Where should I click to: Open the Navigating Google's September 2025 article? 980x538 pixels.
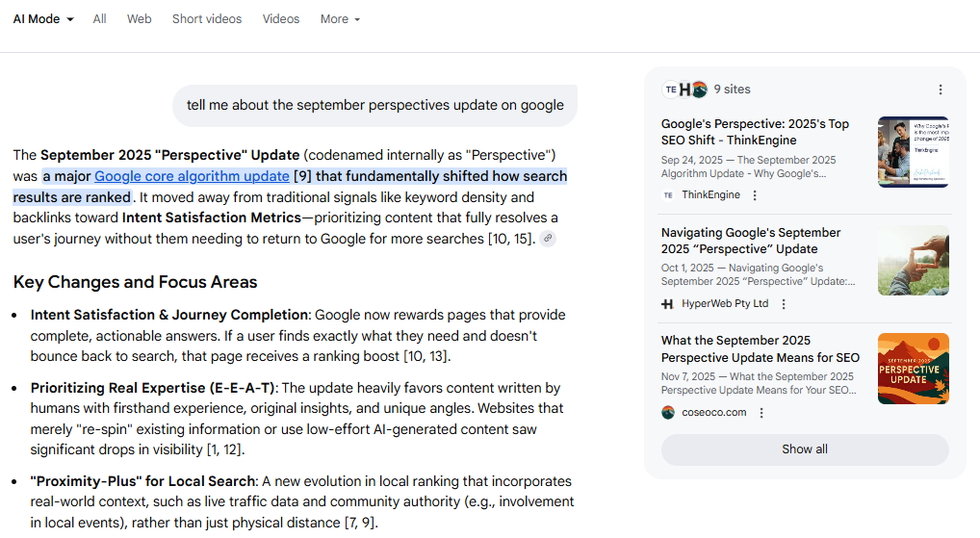751,241
